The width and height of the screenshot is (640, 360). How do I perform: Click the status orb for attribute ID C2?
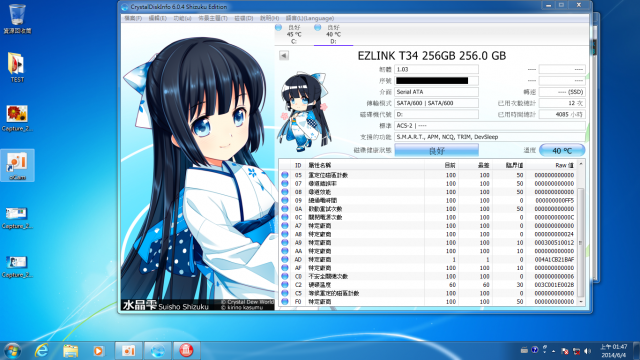(285, 285)
